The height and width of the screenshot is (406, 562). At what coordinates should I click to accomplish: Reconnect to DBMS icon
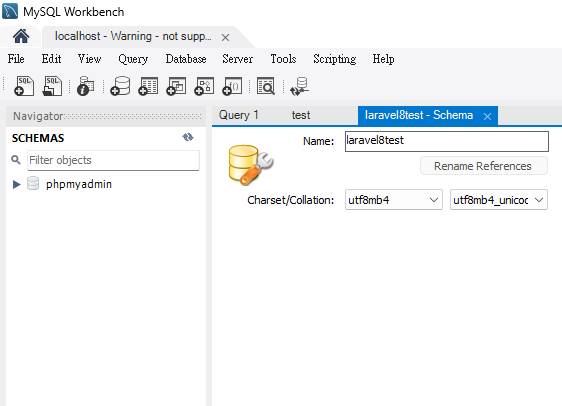[x=300, y=87]
